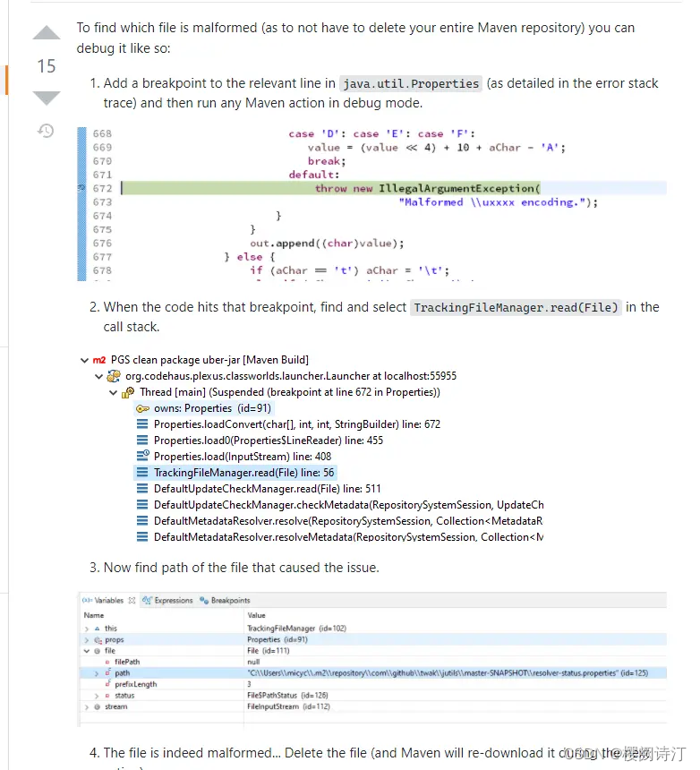Select the prefixLength variable row
The height and width of the screenshot is (770, 700).
pos(373,685)
